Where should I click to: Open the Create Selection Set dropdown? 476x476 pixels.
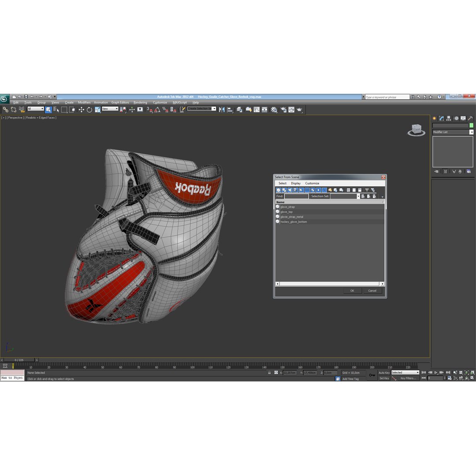pyautogui.click(x=201, y=109)
